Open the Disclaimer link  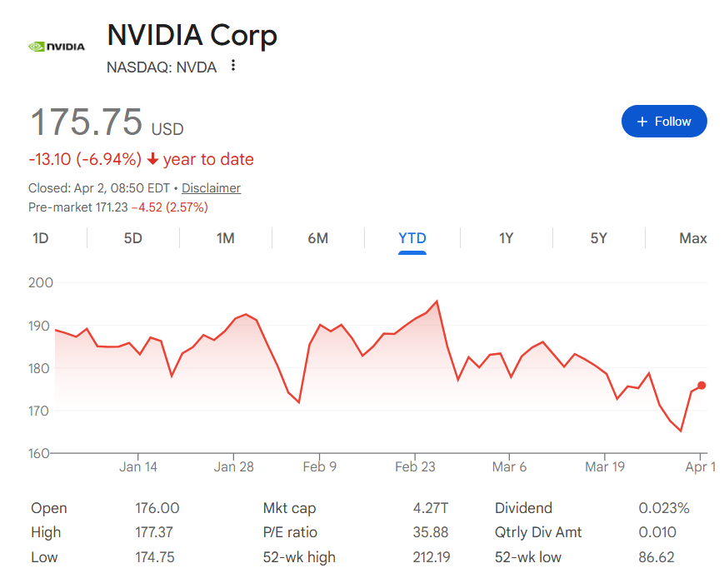click(x=211, y=187)
